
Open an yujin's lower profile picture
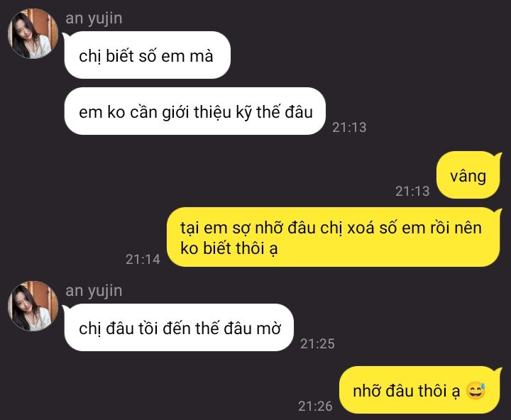click(33, 306)
